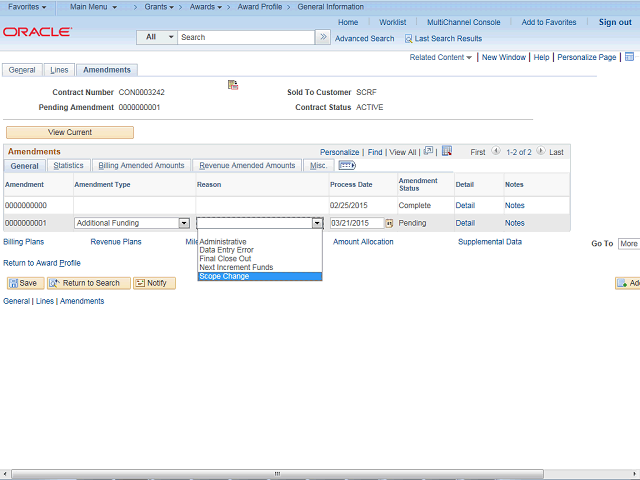Image resolution: width=640 pixels, height=480 pixels.
Task: Click the search go arrow button
Action: click(x=323, y=37)
